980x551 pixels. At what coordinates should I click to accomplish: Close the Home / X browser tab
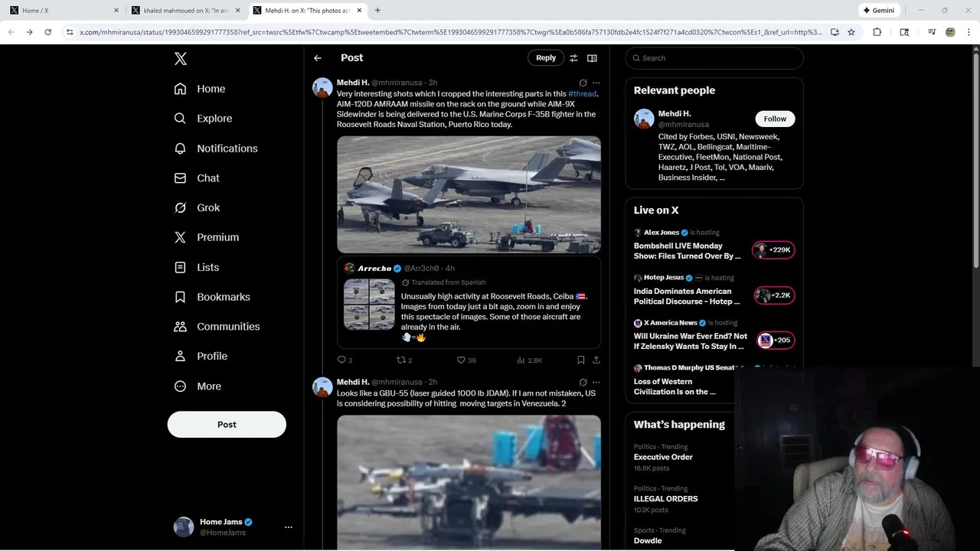pyautogui.click(x=116, y=11)
